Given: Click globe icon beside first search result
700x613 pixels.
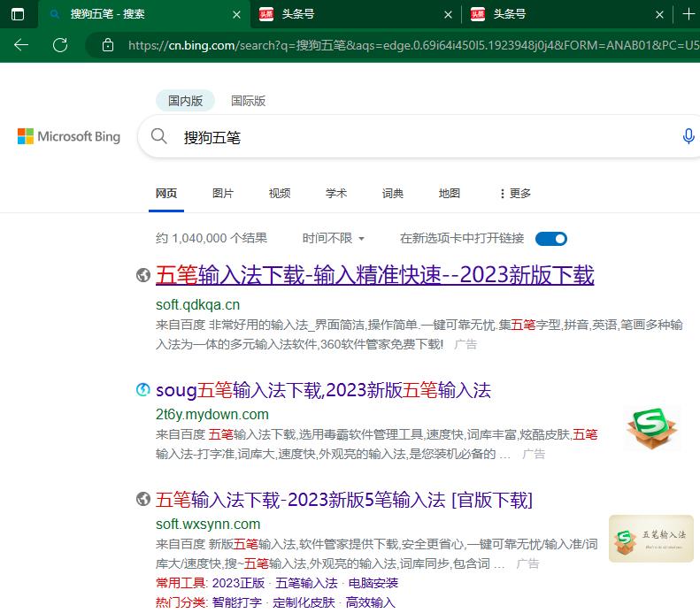Looking at the screenshot, I should tap(143, 275).
